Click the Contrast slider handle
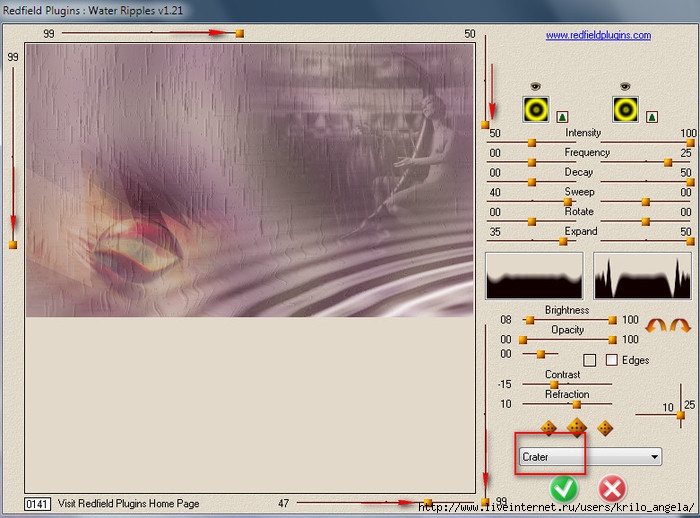The width and height of the screenshot is (700, 518). (x=554, y=384)
